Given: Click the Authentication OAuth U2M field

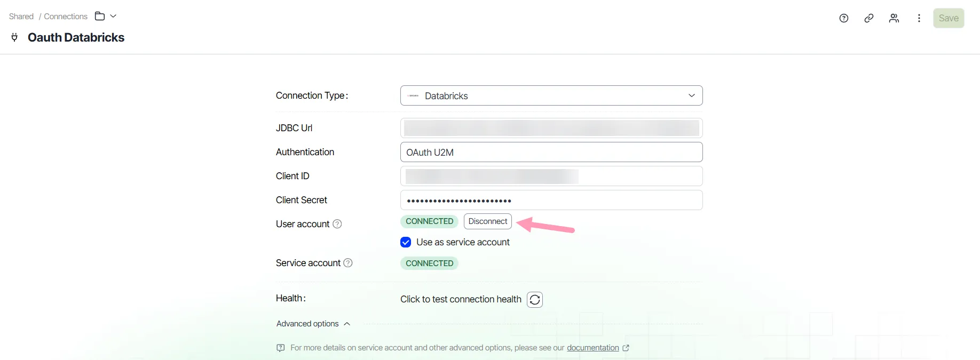Looking at the screenshot, I should click(551, 152).
